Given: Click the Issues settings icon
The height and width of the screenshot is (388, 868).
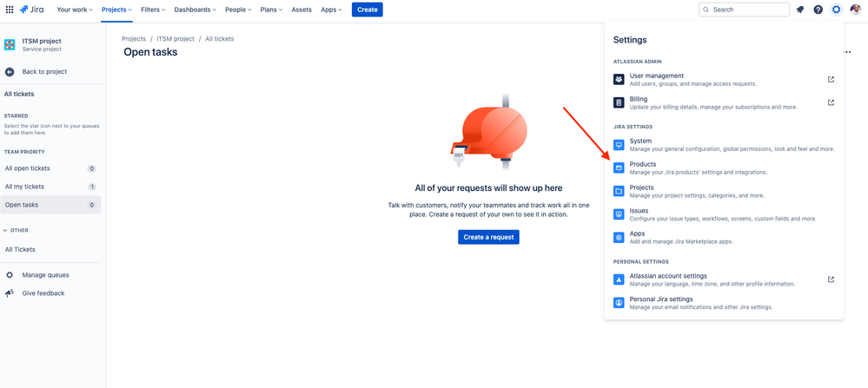Looking at the screenshot, I should tap(619, 214).
